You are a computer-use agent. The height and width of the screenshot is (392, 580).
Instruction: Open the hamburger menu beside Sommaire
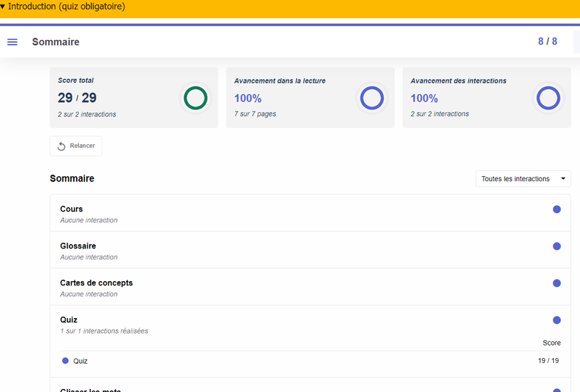click(12, 42)
